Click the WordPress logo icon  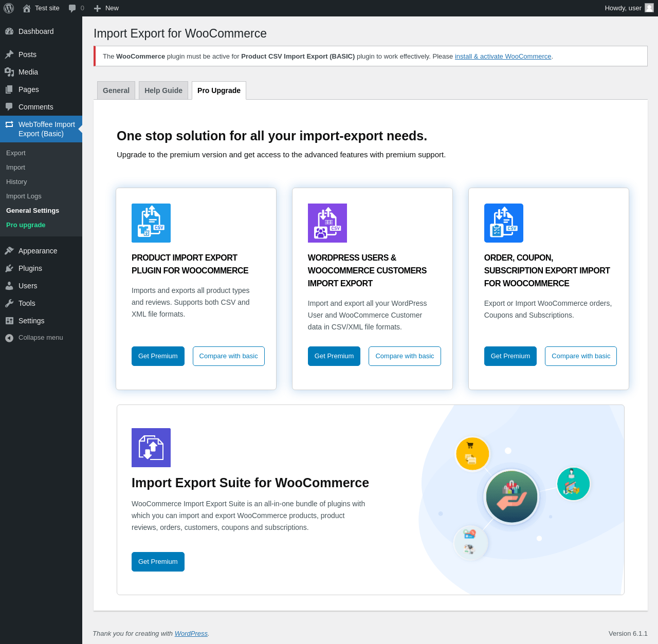9,8
